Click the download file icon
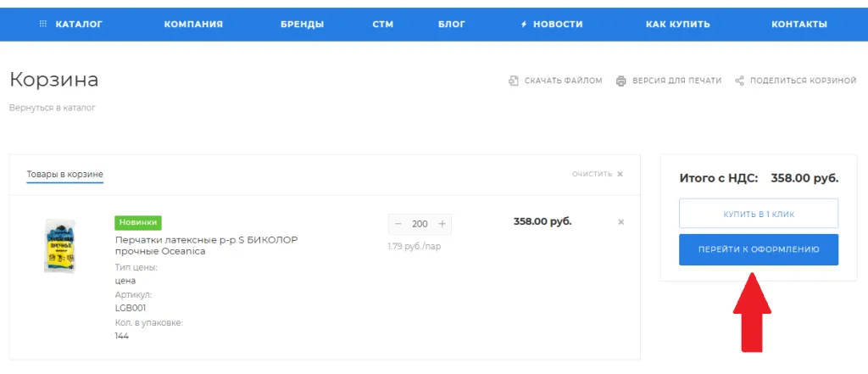The height and width of the screenshot is (374, 868). click(513, 81)
